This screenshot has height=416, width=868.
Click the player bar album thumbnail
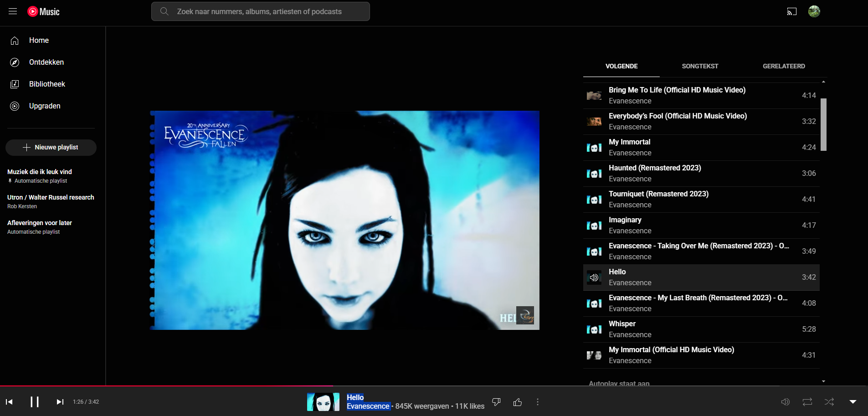(323, 402)
